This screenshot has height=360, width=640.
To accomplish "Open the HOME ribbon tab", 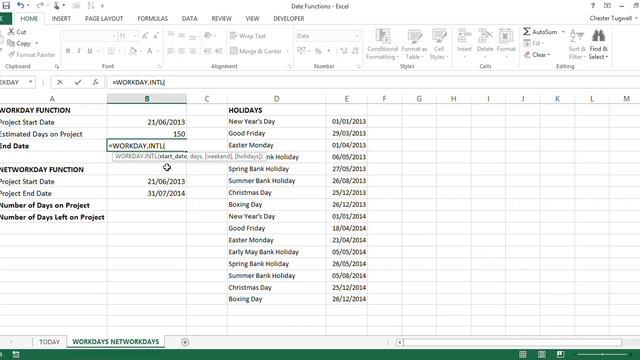I will click(x=29, y=19).
